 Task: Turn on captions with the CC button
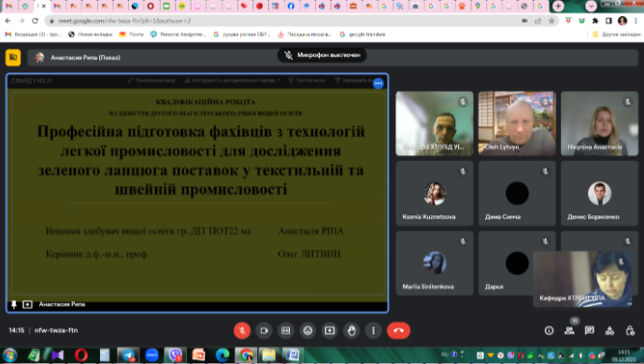286,330
